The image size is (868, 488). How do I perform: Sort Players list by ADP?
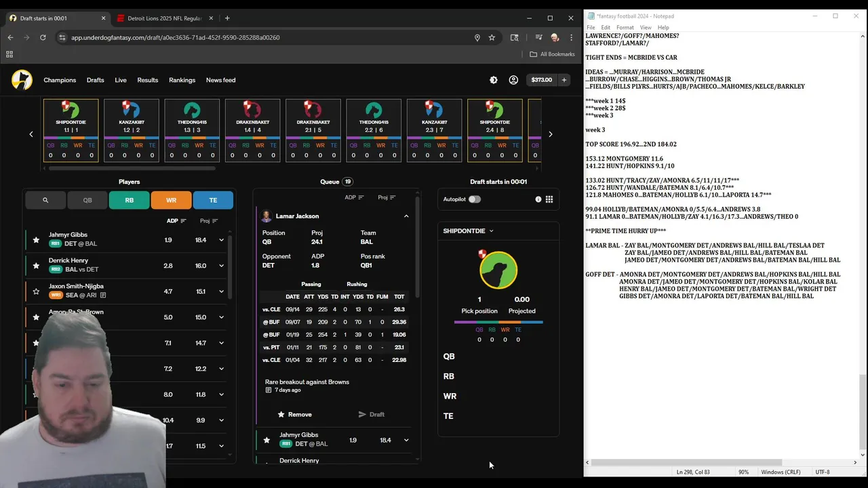[x=176, y=221]
